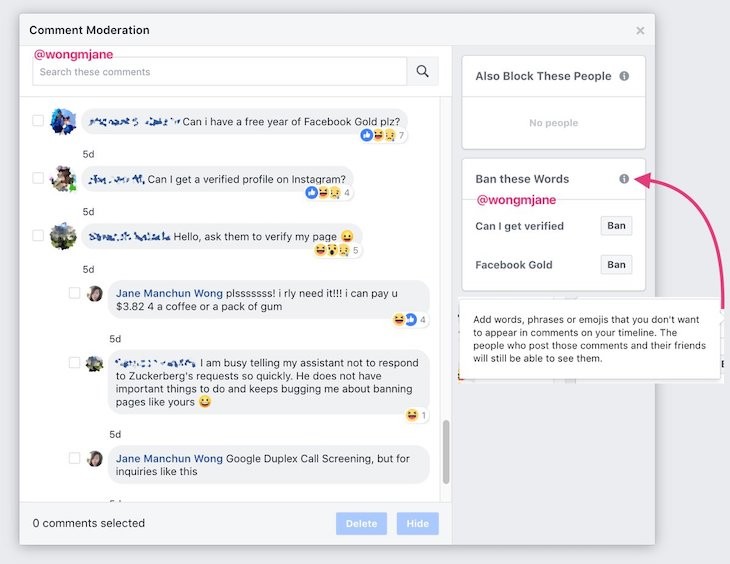This screenshot has height=564, width=730.
Task: Click 5d timestamp under Zuckerberg's requests reply
Action: (x=115, y=435)
